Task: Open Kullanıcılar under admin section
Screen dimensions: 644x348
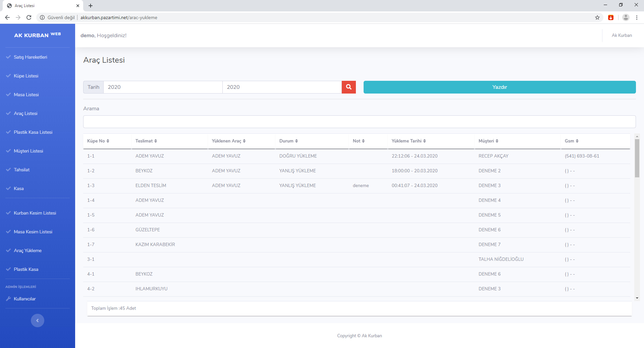Action: [24, 299]
